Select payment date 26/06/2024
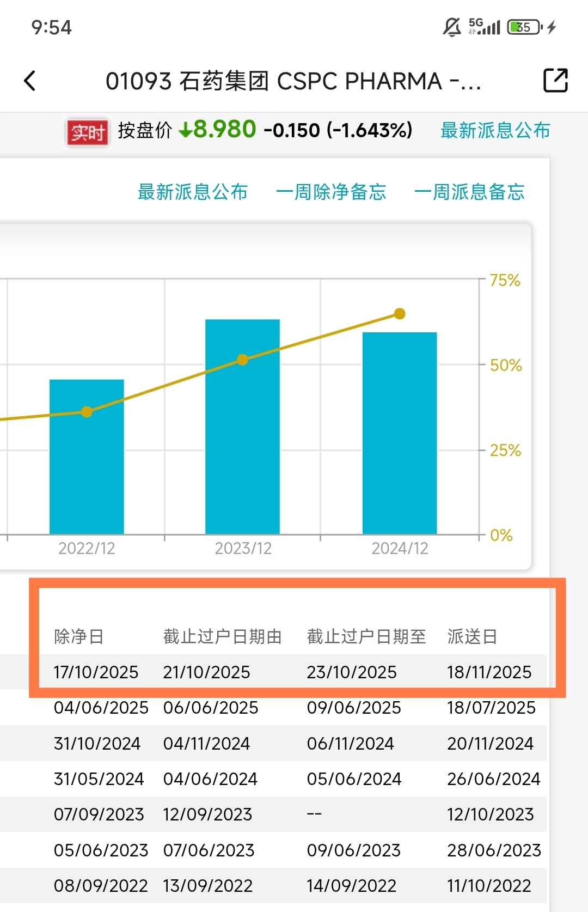Image resolution: width=588 pixels, height=912 pixels. (493, 779)
